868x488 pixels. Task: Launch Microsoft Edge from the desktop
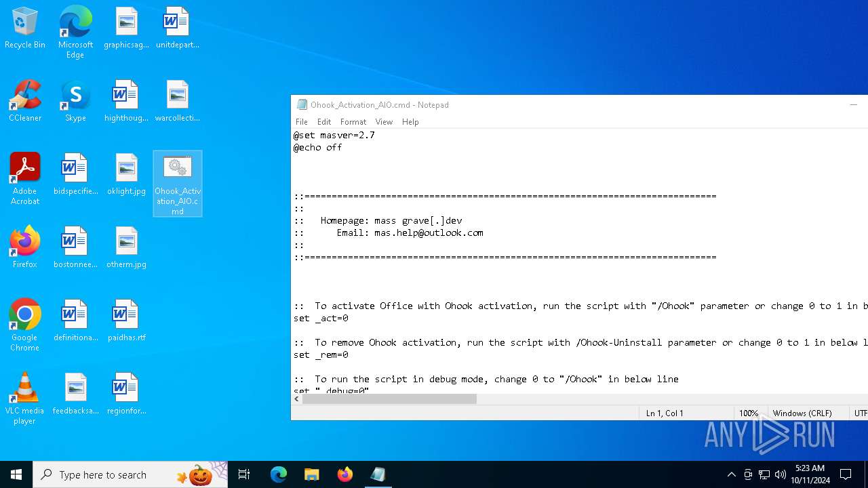[75, 33]
